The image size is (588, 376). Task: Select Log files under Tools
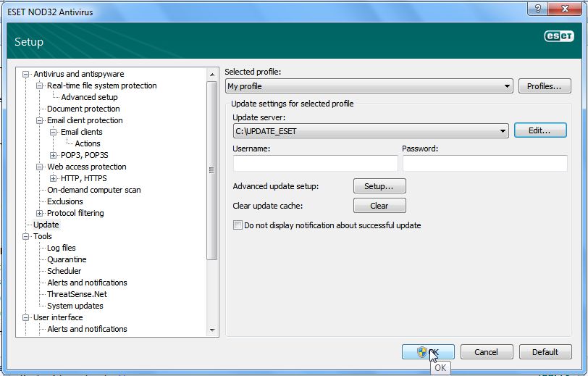click(61, 248)
